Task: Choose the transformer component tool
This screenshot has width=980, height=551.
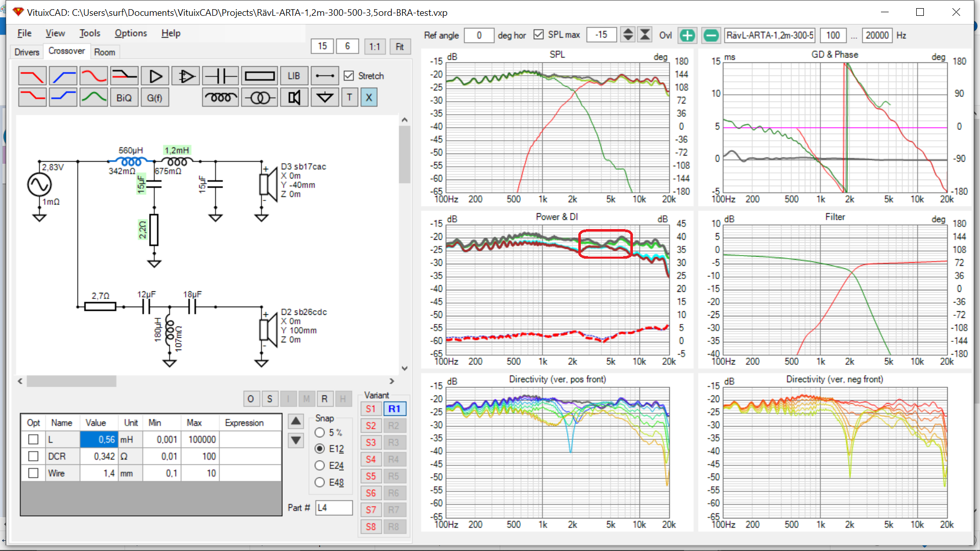Action: pyautogui.click(x=259, y=97)
